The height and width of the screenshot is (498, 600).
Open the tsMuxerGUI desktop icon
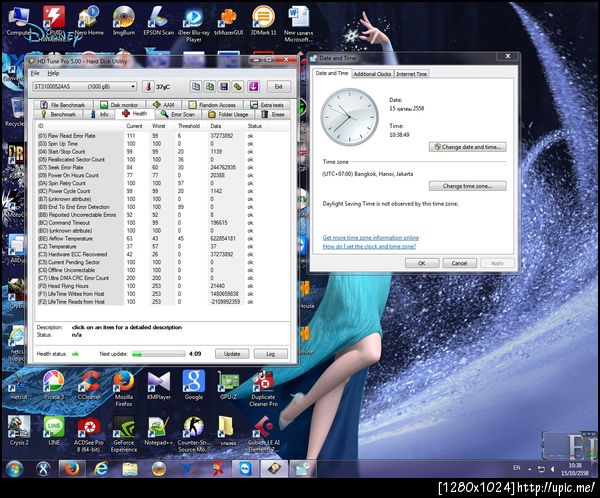pos(228,22)
